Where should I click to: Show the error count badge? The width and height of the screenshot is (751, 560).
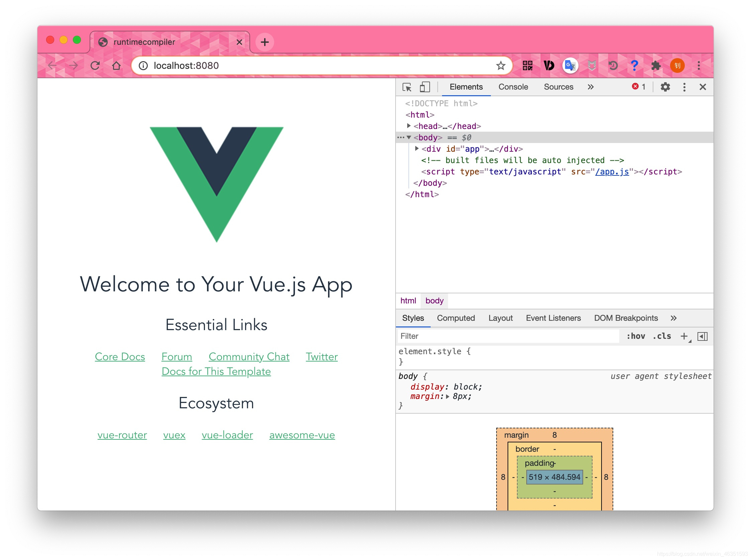(638, 87)
